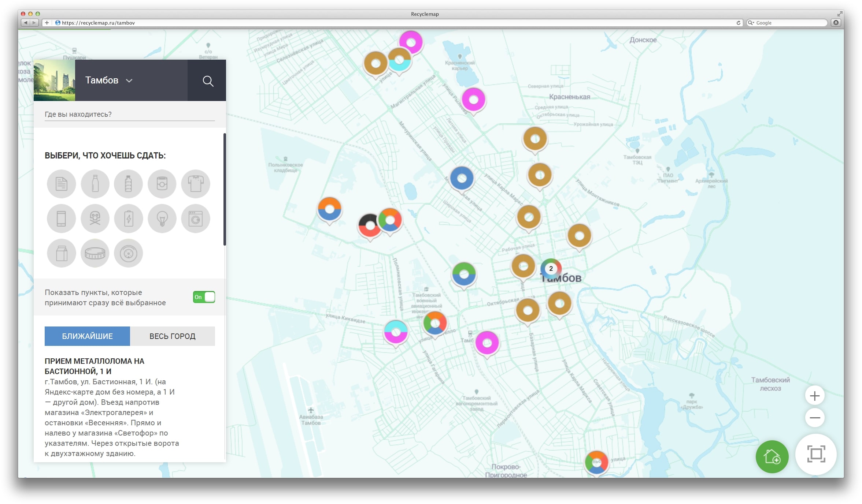862x504 pixels.
Task: Click the map fullscreen frame button
Action: click(x=816, y=454)
